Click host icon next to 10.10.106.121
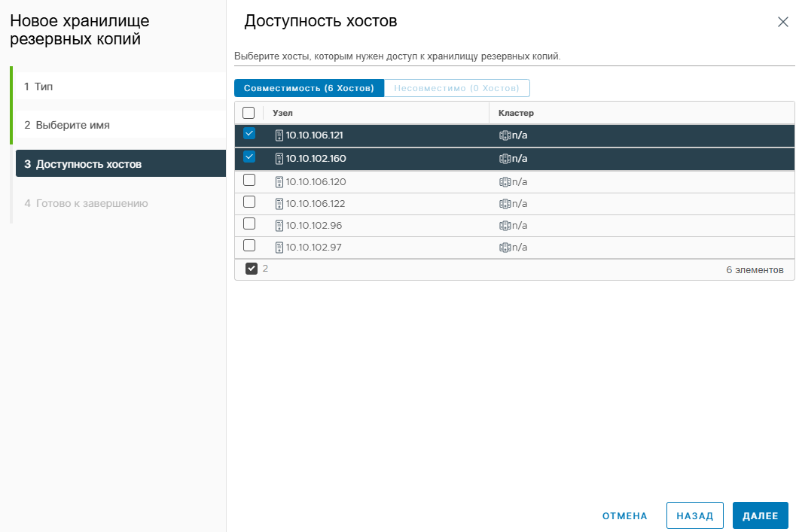This screenshot has width=796, height=532. tap(279, 135)
